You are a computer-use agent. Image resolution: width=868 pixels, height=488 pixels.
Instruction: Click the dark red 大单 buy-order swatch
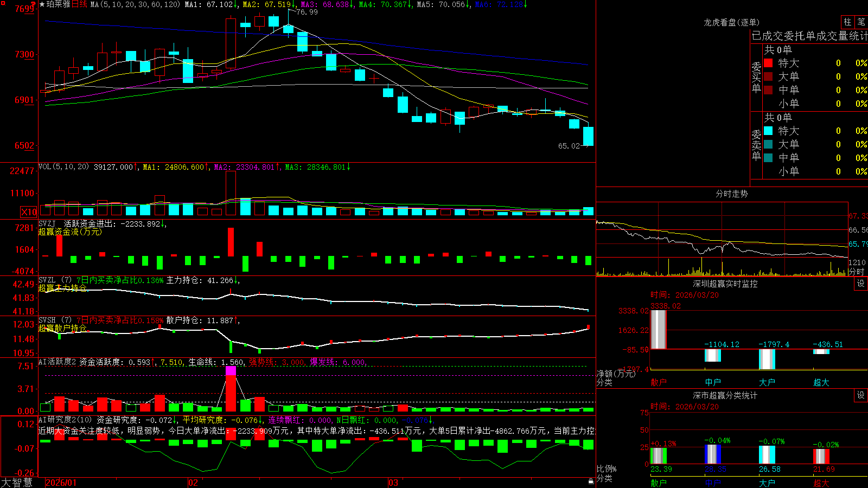point(768,76)
